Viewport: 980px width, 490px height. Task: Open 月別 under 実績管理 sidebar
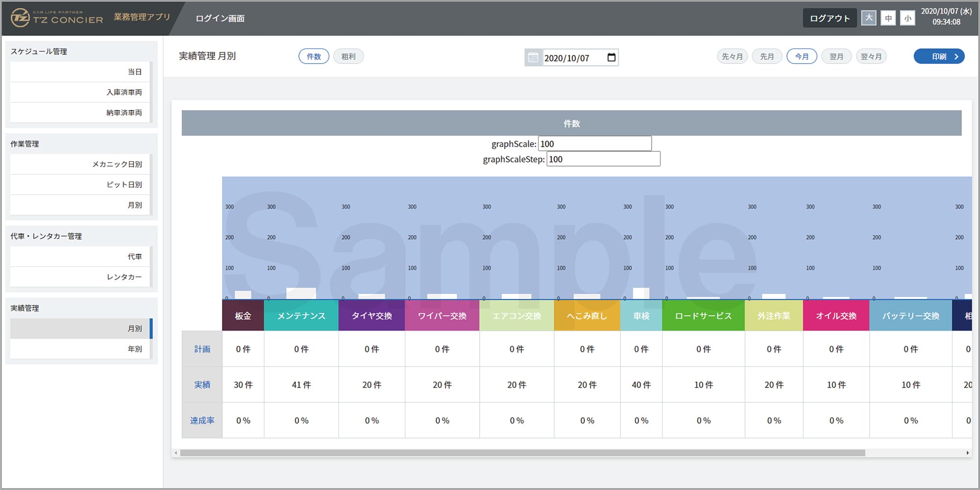(81, 328)
